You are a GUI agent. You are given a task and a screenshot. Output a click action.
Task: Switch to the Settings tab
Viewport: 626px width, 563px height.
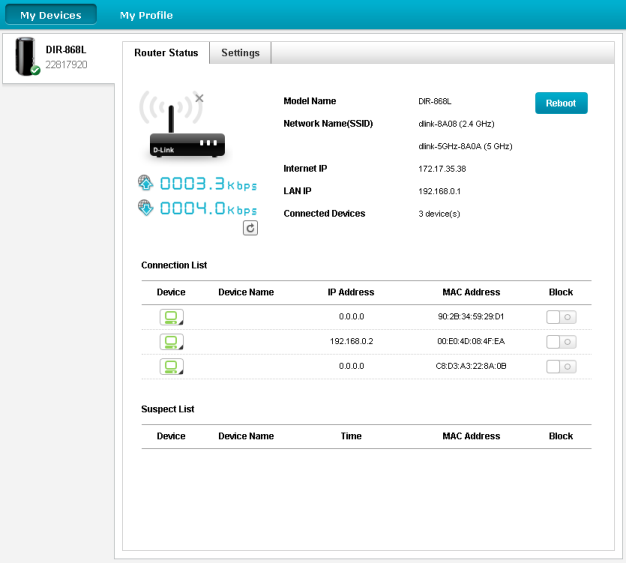240,53
